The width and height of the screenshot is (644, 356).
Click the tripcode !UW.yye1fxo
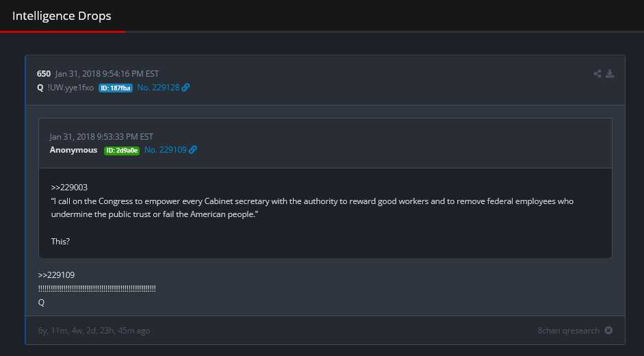70,88
